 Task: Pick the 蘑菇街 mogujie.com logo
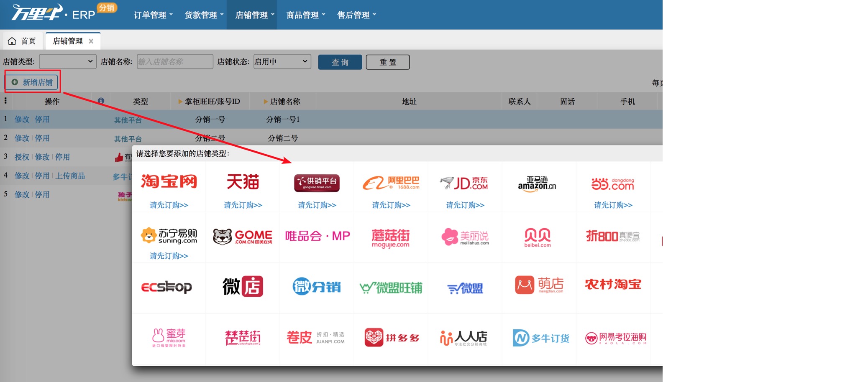tap(391, 238)
